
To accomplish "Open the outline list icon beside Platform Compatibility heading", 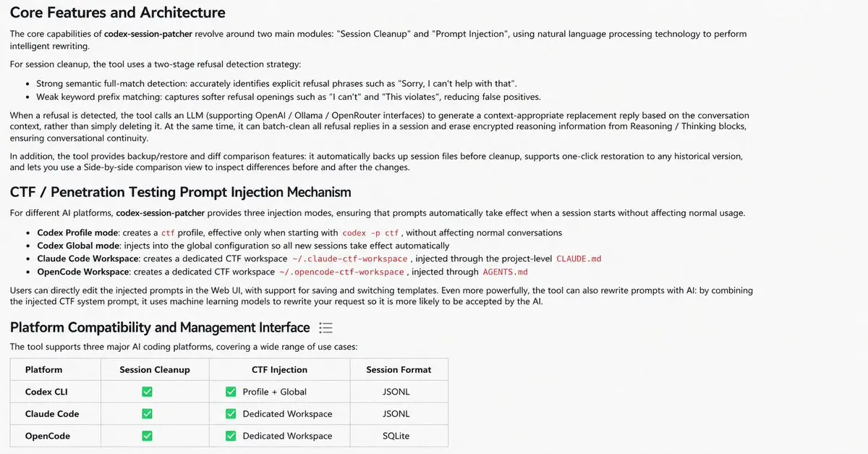I will tap(325, 328).
